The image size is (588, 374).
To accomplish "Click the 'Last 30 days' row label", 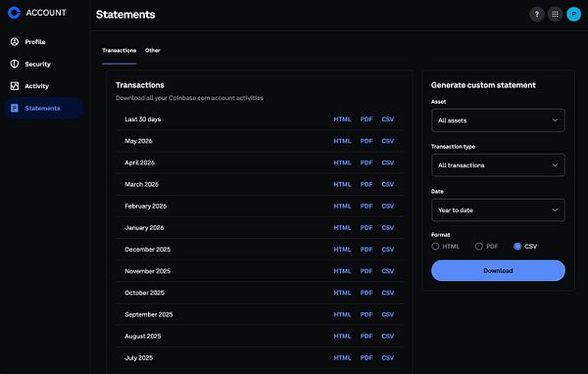I will click(x=142, y=119).
